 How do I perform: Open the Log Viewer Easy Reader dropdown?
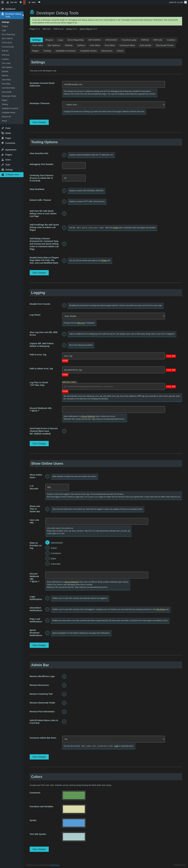click(113, 316)
